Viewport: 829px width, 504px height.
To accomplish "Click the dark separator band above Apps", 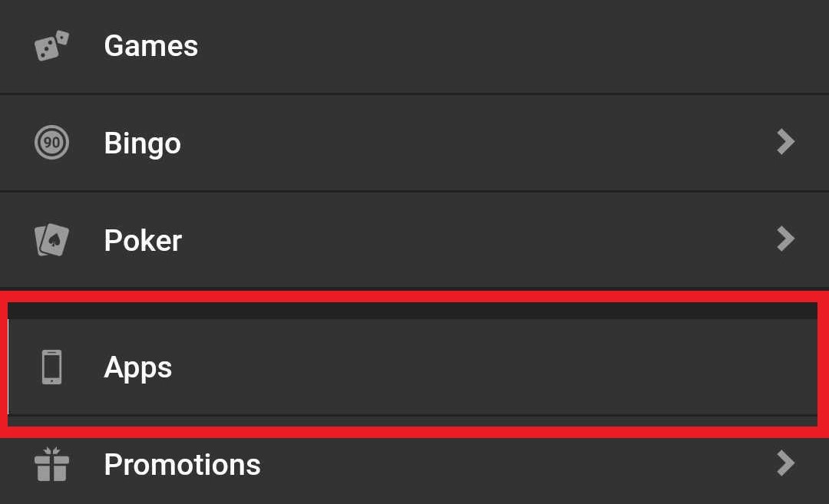I will coord(412,311).
